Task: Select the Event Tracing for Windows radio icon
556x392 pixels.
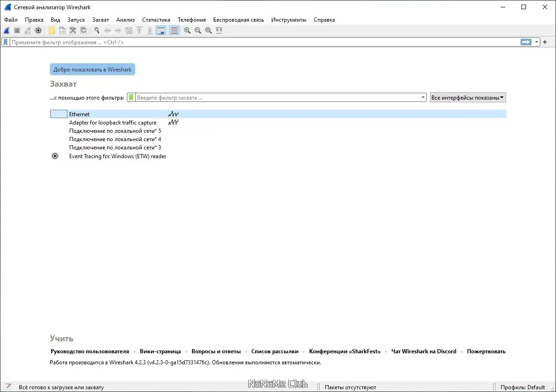Action: 55,156
